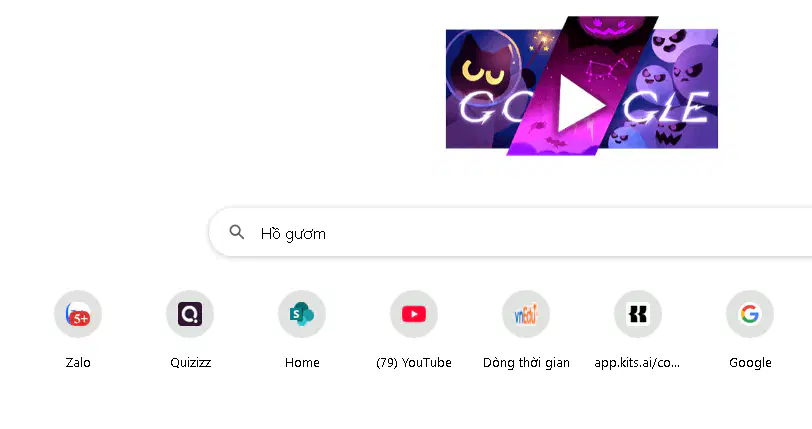The width and height of the screenshot is (812, 429).
Task: Click the Dòng thời gian label
Action: (526, 363)
